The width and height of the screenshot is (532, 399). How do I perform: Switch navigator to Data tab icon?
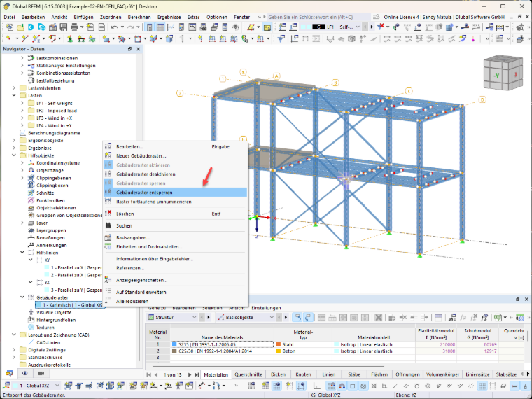click(x=9, y=373)
